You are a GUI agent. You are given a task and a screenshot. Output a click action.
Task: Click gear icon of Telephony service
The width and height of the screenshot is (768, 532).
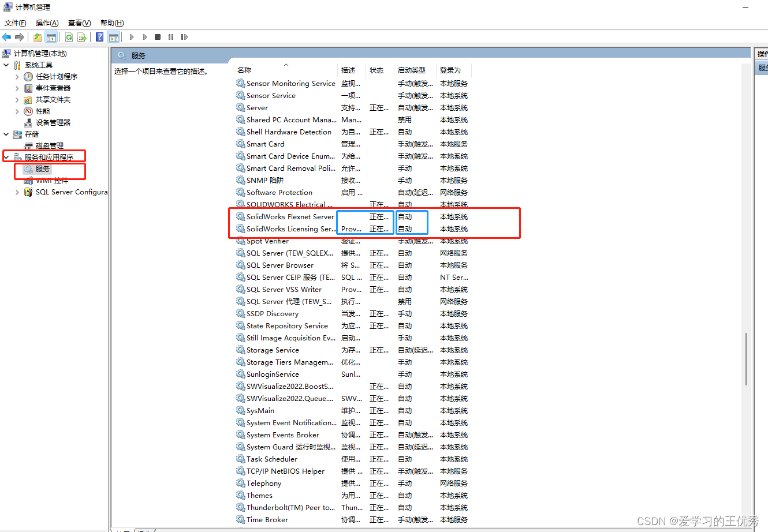click(241, 483)
